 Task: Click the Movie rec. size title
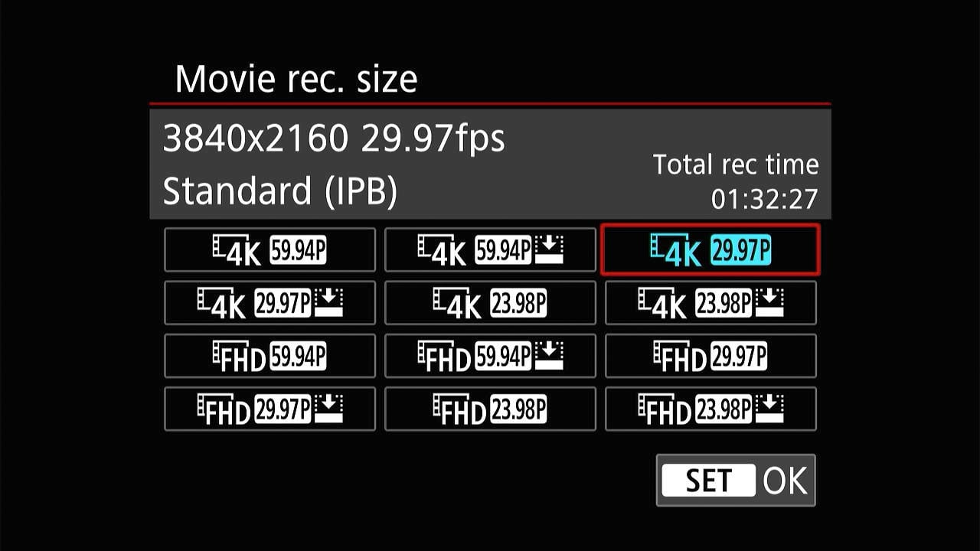pos(296,79)
